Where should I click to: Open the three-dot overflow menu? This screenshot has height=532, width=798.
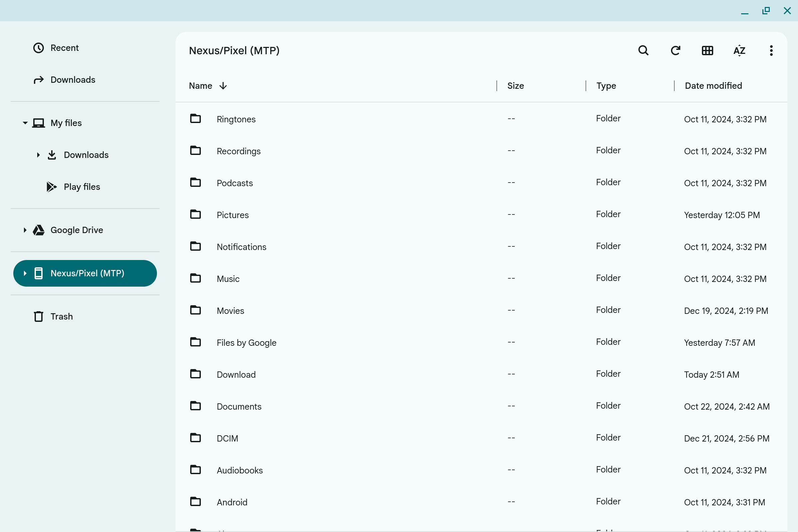point(770,50)
